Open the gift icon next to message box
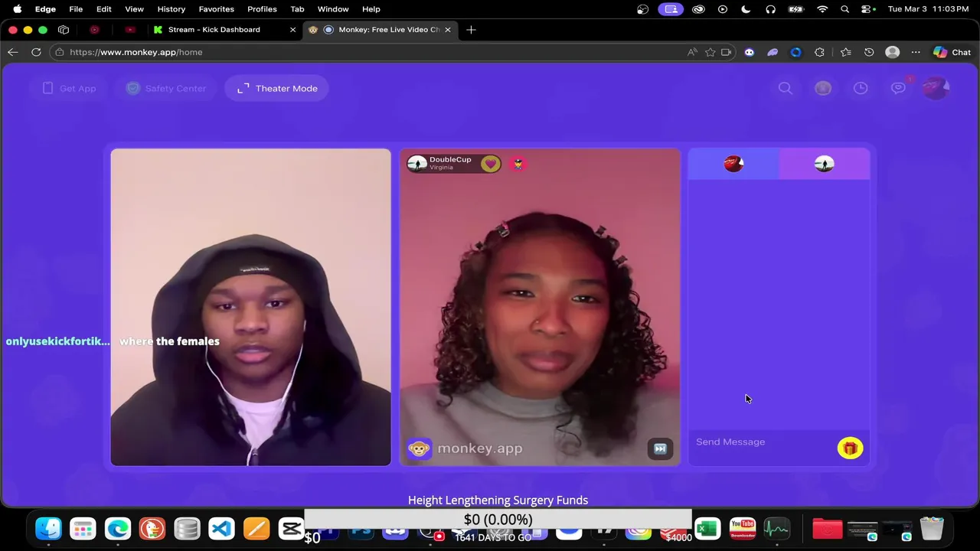 (850, 448)
